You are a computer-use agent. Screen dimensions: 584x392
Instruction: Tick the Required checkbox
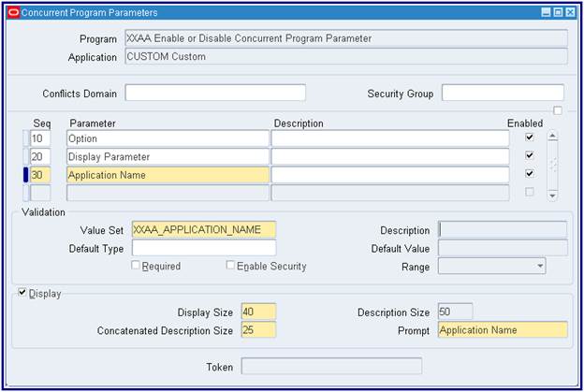[x=136, y=265]
